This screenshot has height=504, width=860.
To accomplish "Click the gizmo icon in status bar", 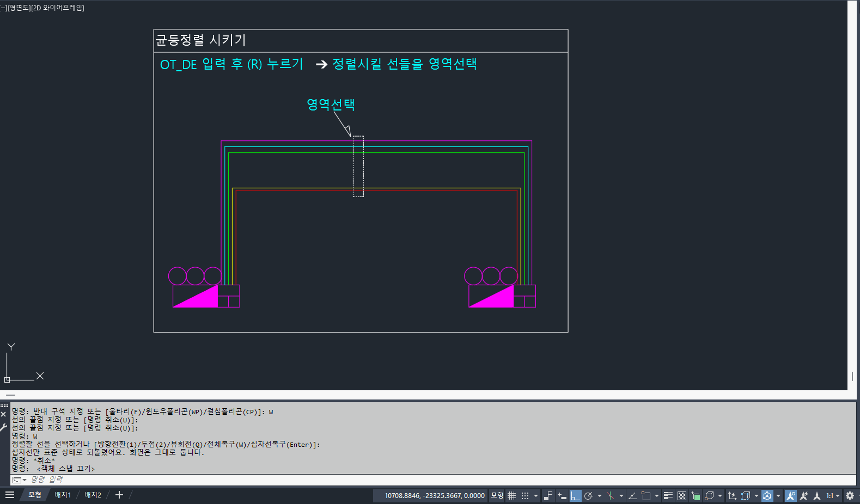I will point(767,496).
